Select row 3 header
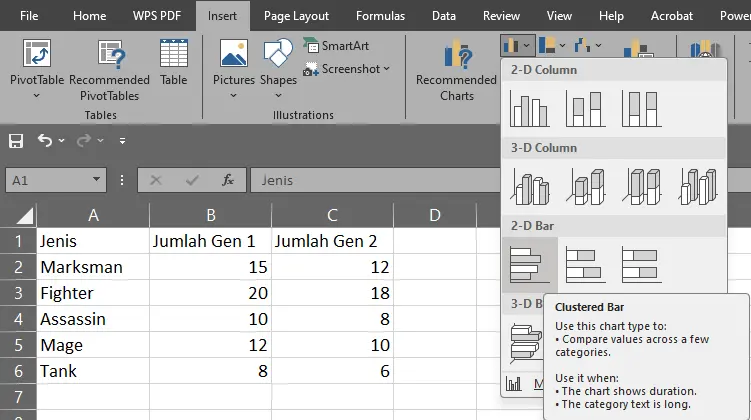The image size is (751, 420). 18,293
